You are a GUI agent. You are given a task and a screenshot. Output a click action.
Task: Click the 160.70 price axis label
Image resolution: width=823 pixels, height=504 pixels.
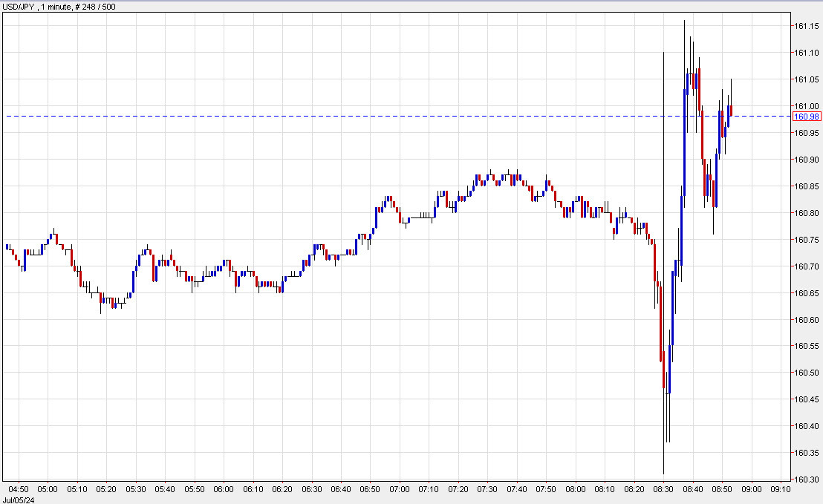point(806,266)
